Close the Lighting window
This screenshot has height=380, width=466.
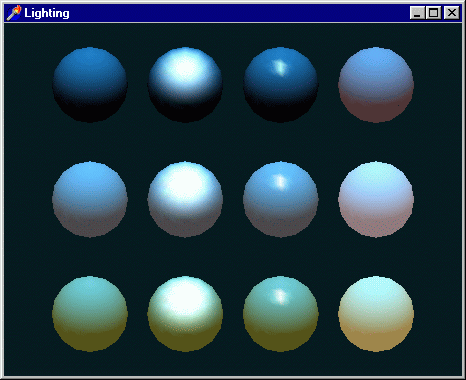pos(452,13)
